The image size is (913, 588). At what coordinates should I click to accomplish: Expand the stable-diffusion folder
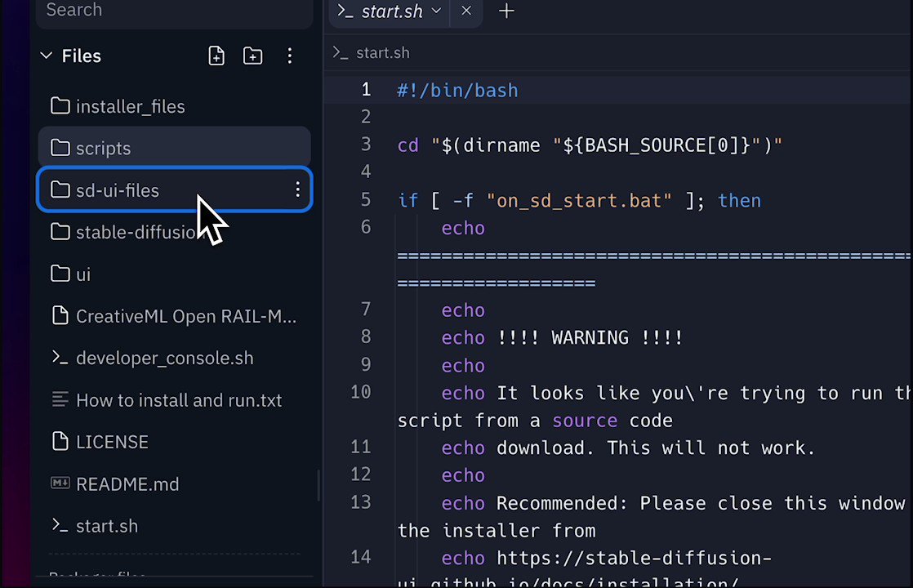(174, 232)
